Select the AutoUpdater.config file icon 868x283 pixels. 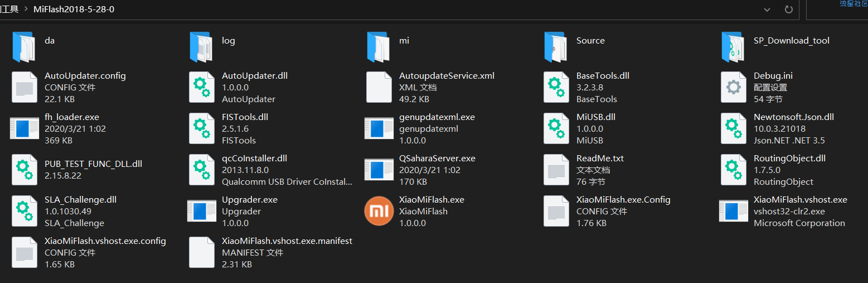point(24,87)
